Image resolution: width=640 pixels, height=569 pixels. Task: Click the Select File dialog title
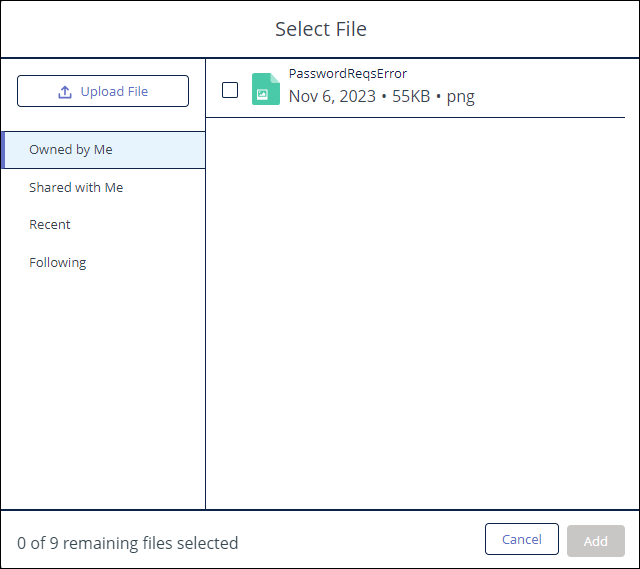point(321,29)
